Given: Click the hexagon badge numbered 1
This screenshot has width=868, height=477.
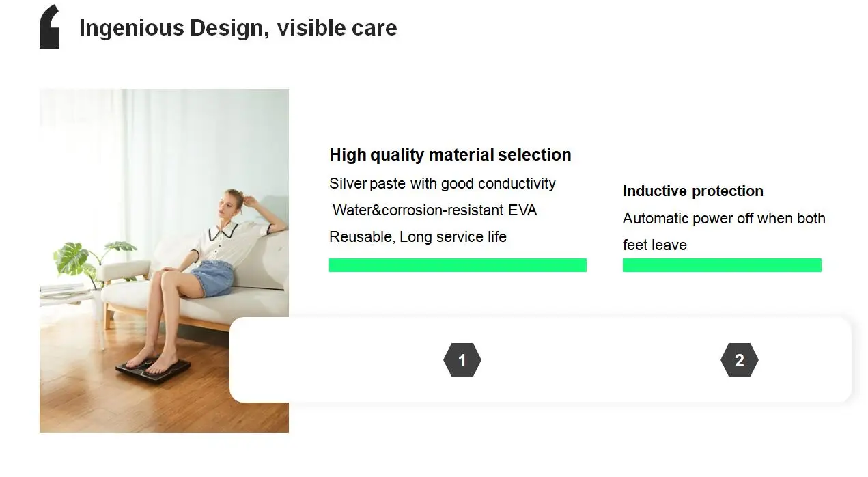Looking at the screenshot, I should pyautogui.click(x=462, y=360).
